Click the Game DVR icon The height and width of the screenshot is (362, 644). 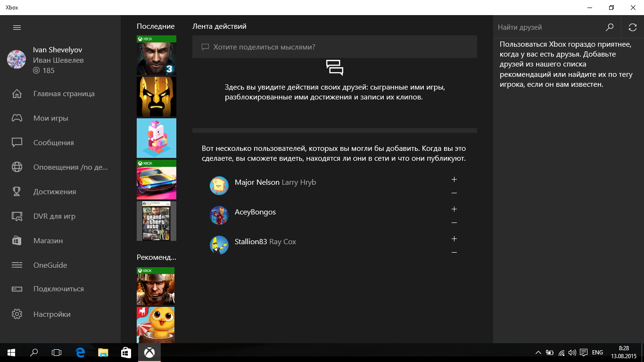coord(17,216)
